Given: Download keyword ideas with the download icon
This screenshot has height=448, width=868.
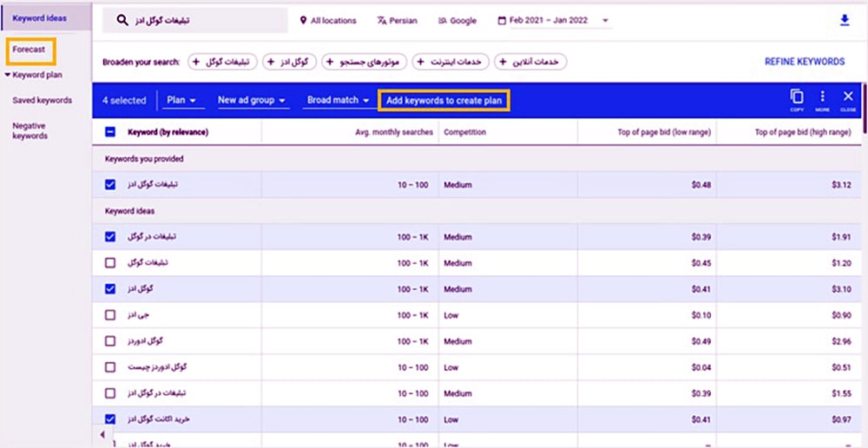Looking at the screenshot, I should [845, 20].
